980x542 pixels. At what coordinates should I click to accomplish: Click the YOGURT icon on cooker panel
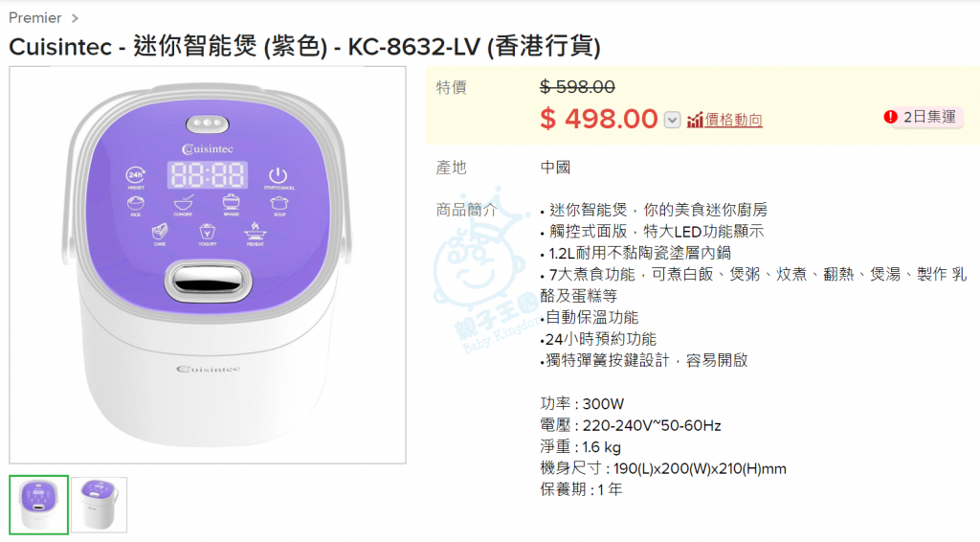tap(207, 235)
